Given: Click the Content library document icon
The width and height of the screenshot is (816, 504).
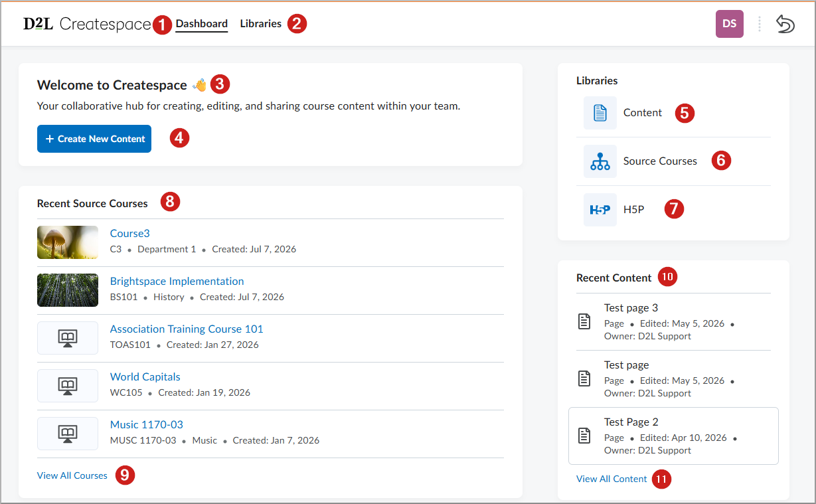Looking at the screenshot, I should [x=600, y=113].
